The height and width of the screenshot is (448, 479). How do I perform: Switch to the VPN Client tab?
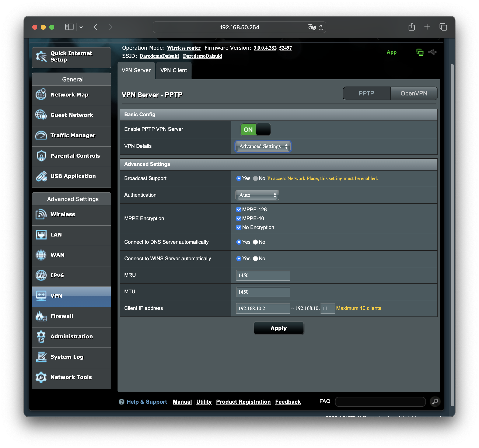tap(174, 70)
